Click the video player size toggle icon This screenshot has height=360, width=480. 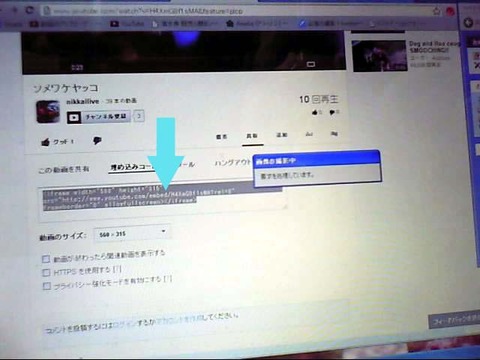pyautogui.click(x=311, y=64)
